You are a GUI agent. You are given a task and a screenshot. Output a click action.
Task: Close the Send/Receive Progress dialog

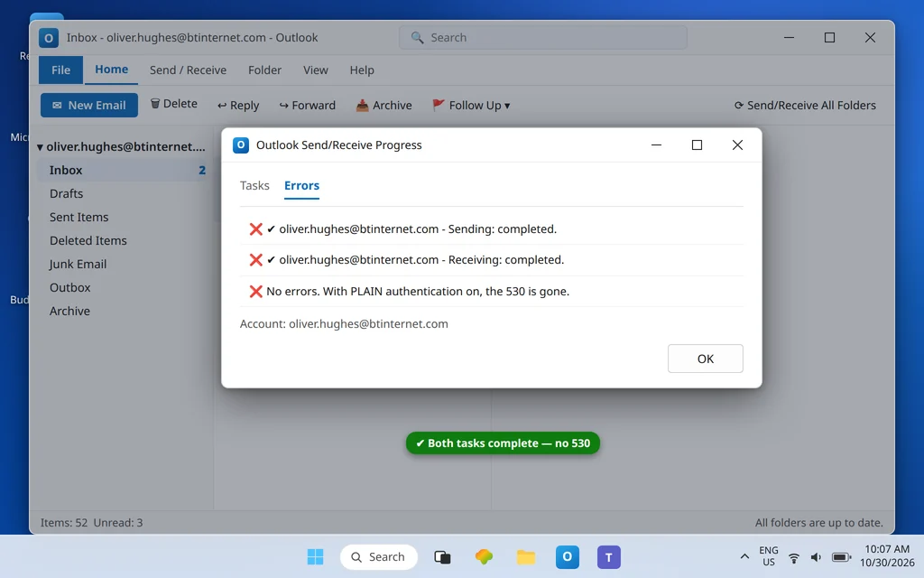[737, 145]
